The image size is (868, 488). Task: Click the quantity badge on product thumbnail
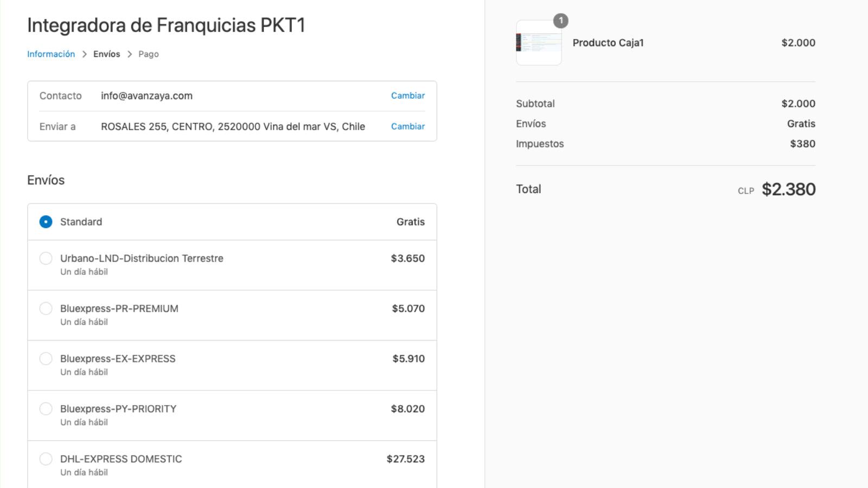pyautogui.click(x=560, y=21)
